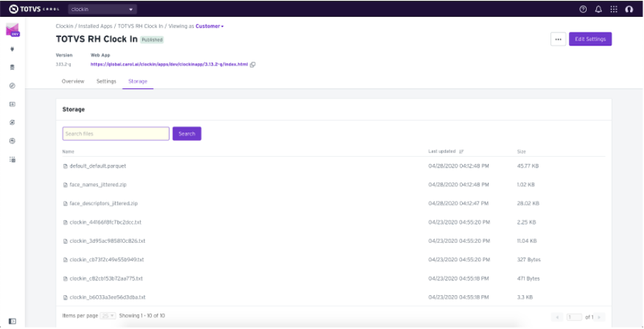Open the sixth sidebar circular icon

(x=13, y=141)
